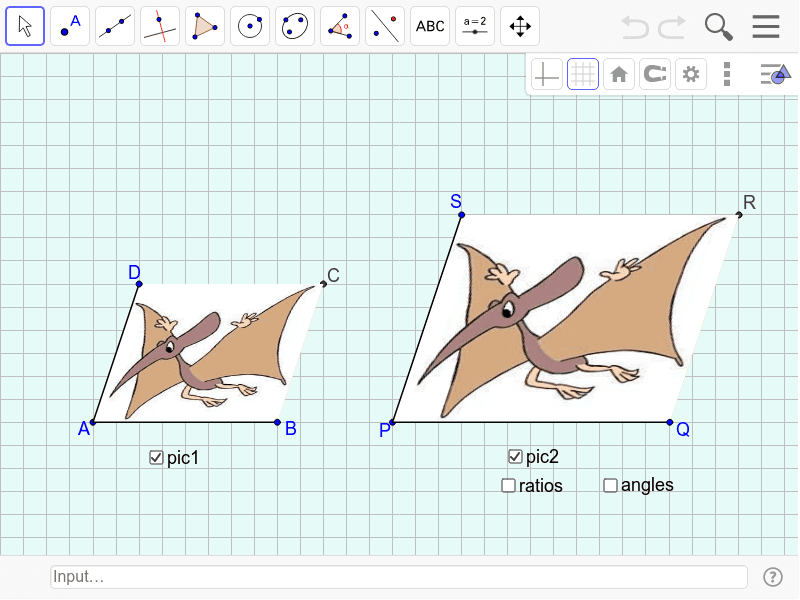Viewport: 800px width, 600px height.
Task: Select the Angle measurement tool
Action: (340, 26)
